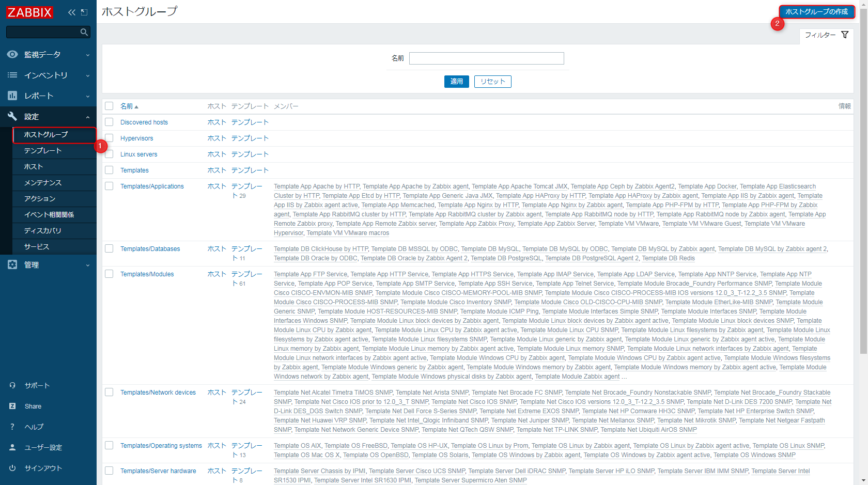Click the filter funnel icon
Image resolution: width=868 pixels, height=485 pixels.
(x=845, y=35)
